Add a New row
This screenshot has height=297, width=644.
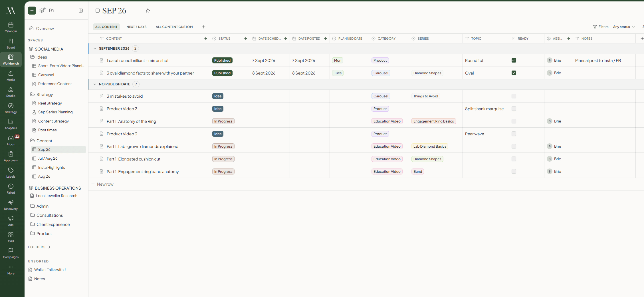pos(102,184)
